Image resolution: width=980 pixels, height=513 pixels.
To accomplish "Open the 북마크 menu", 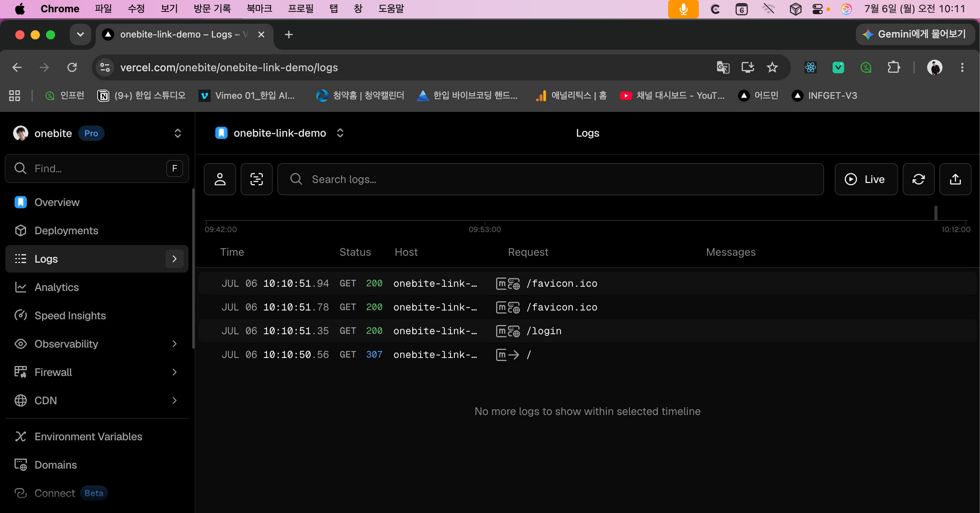I will [259, 8].
